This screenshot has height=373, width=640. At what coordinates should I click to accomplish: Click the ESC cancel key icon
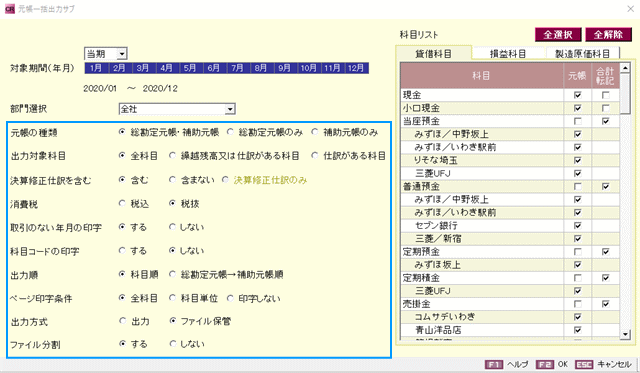[584, 364]
